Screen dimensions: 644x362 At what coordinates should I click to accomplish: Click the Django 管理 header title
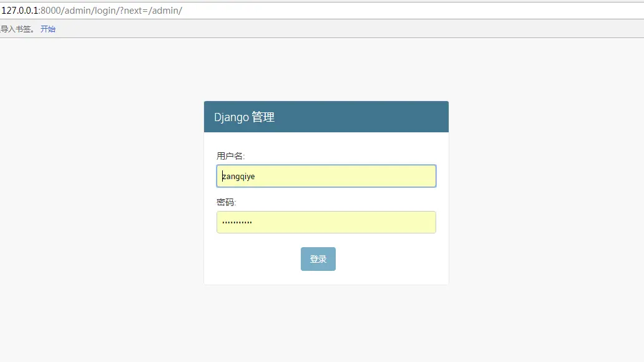pyautogui.click(x=244, y=117)
